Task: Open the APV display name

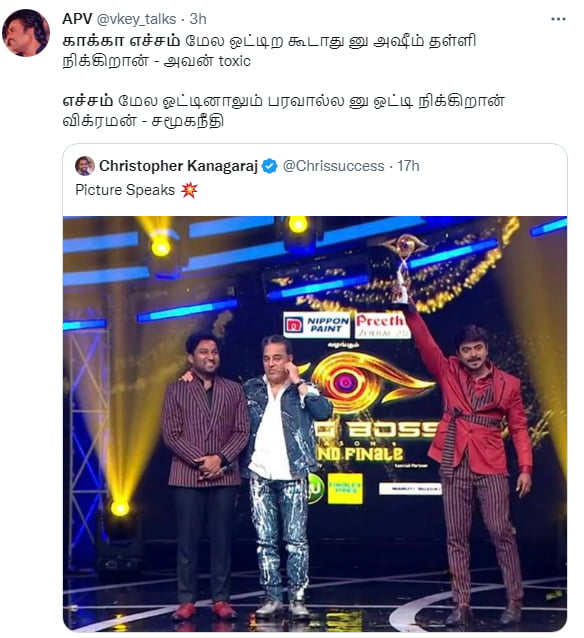Action: 77,19
